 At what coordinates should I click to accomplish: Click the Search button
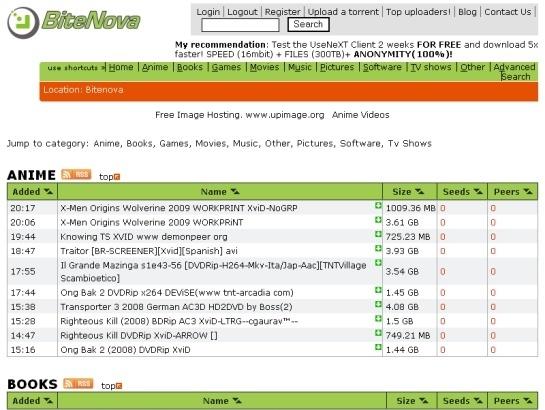pyautogui.click(x=308, y=24)
